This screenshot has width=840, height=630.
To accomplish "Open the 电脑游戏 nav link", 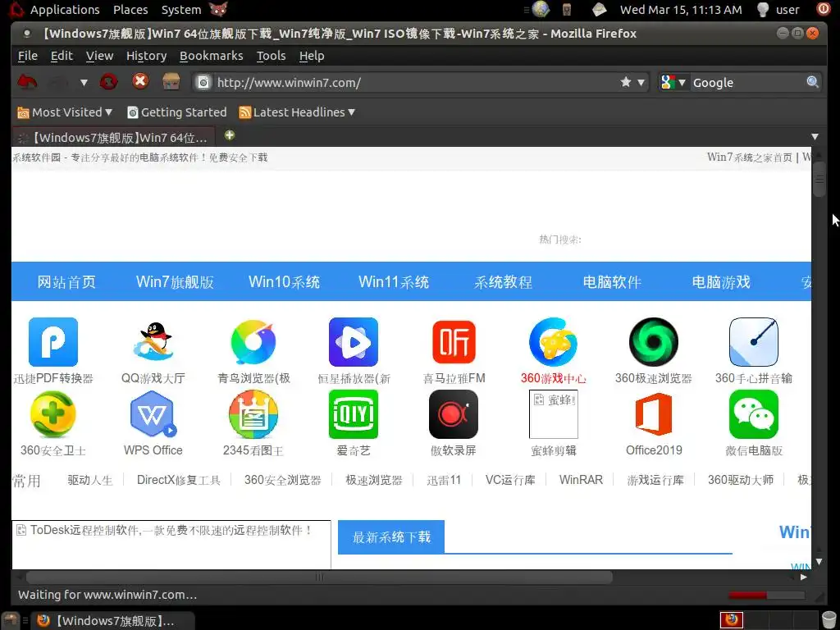I will click(x=721, y=282).
